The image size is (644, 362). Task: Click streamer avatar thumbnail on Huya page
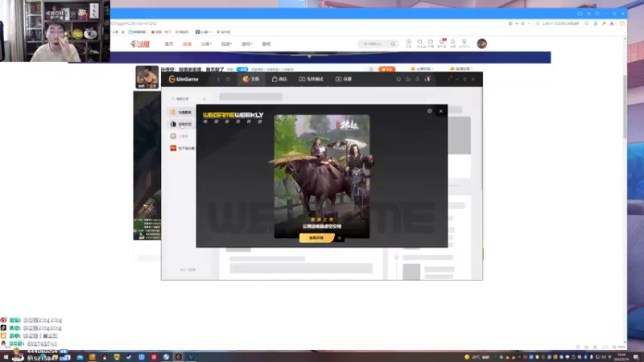coord(147,77)
